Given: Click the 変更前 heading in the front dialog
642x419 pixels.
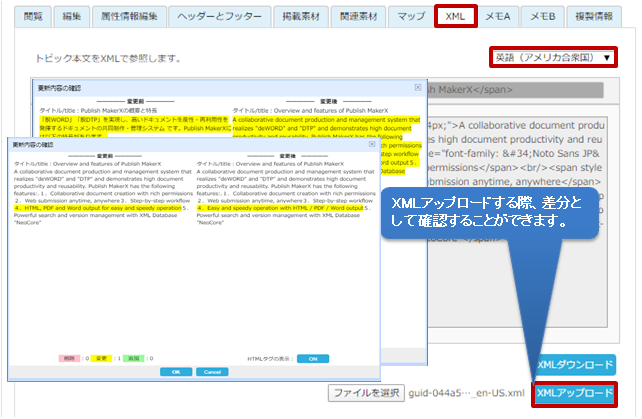Looking at the screenshot, I should (105, 156).
